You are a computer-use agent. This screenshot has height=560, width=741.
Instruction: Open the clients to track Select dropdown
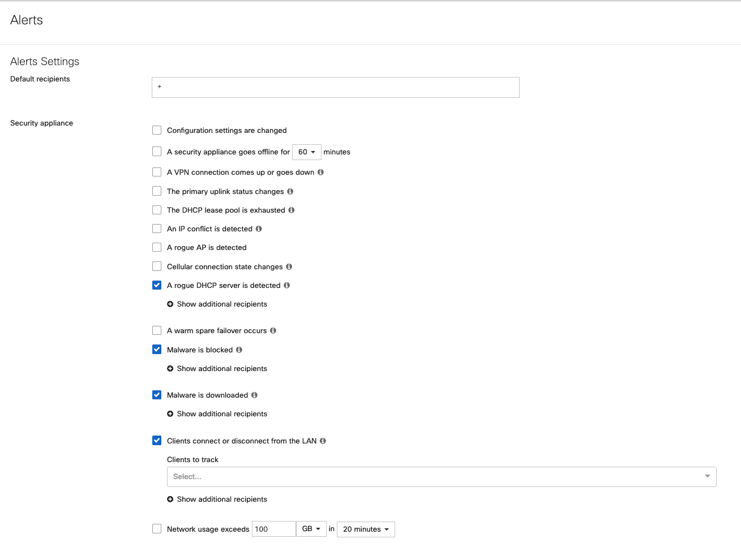click(442, 476)
